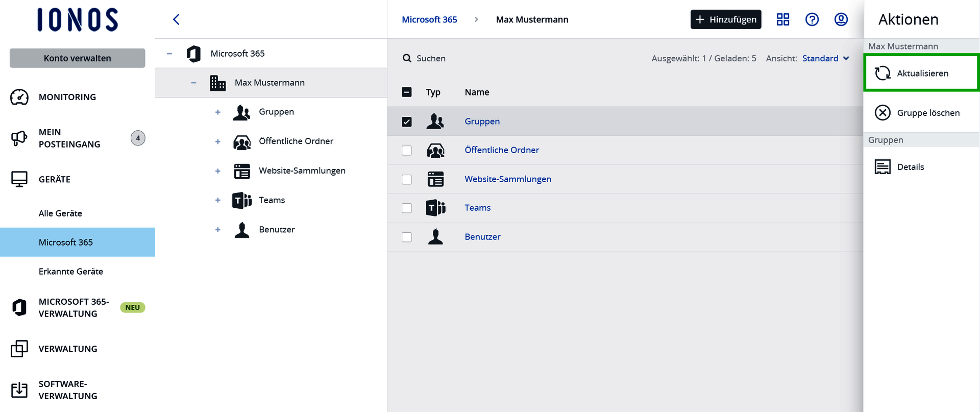Click the Geräte monitor icon

click(x=19, y=179)
